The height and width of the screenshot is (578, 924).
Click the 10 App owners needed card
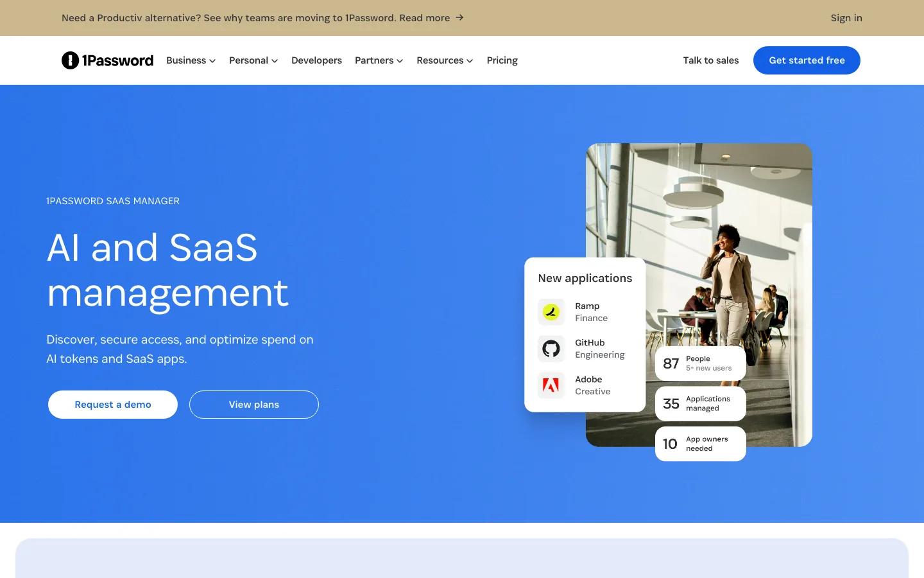[x=701, y=444]
